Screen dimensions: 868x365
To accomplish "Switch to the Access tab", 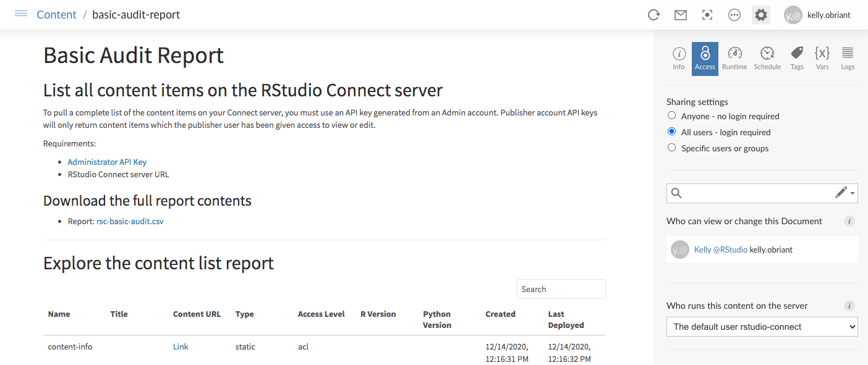I will point(705,58).
